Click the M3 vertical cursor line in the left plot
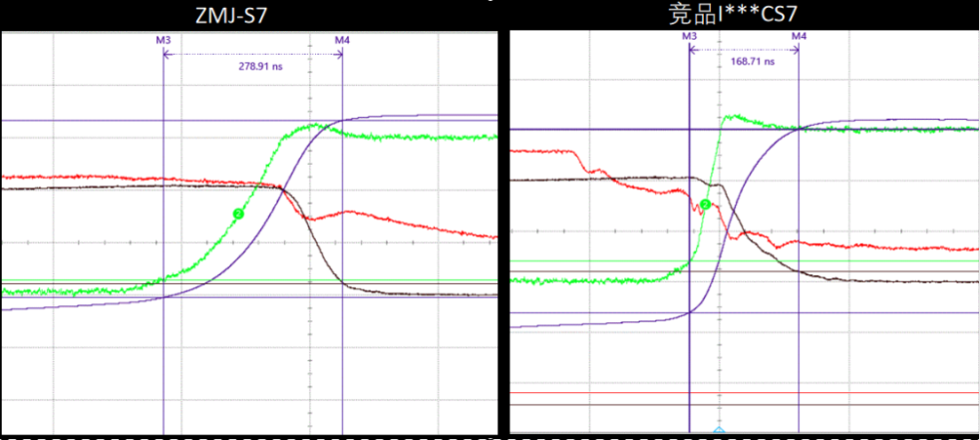The height and width of the screenshot is (440, 980). tap(163, 349)
